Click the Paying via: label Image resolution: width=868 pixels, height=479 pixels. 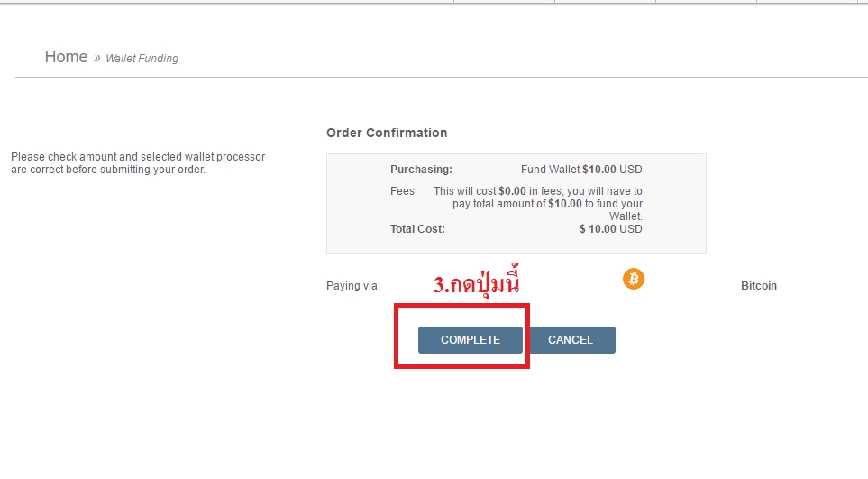pos(353,286)
